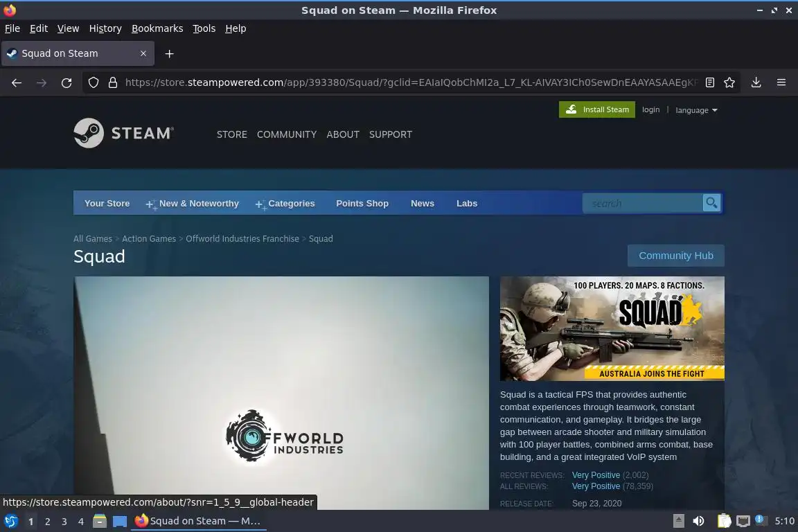Screen dimensions: 798x532
Task: Open the Community Hub button
Action: (676, 256)
